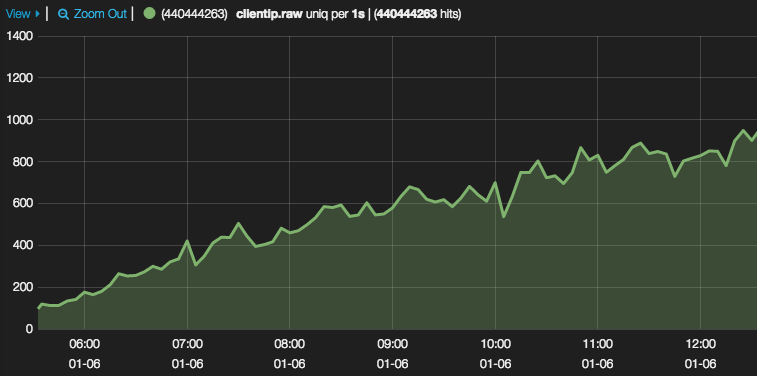This screenshot has height=376, width=757.
Task: Click the 07:00 x-axis time label
Action: 187,345
